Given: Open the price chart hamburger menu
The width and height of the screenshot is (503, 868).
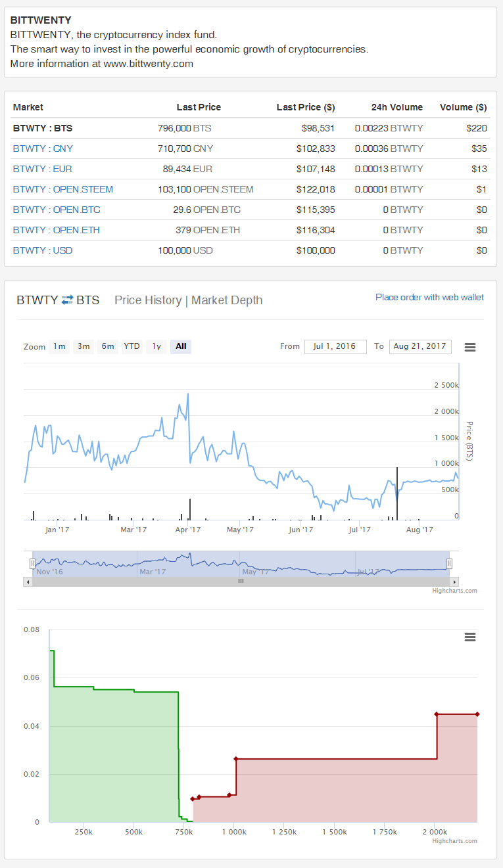Looking at the screenshot, I should coord(469,347).
